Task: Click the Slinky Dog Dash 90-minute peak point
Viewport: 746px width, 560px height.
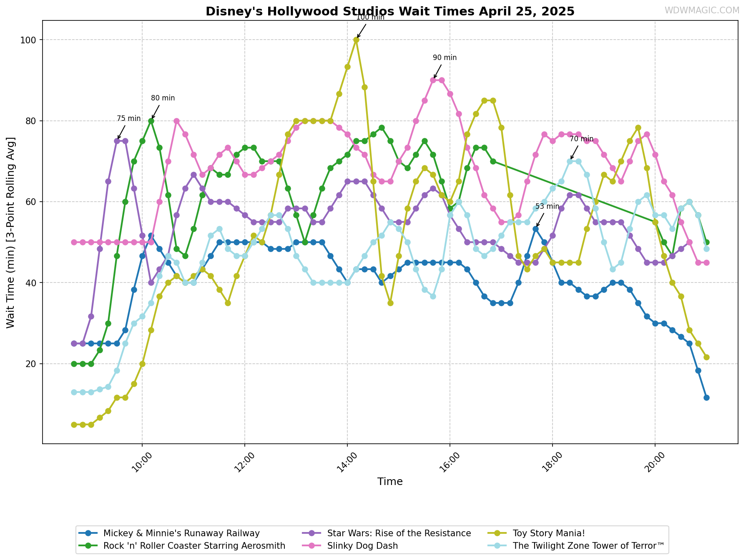Action: point(433,80)
